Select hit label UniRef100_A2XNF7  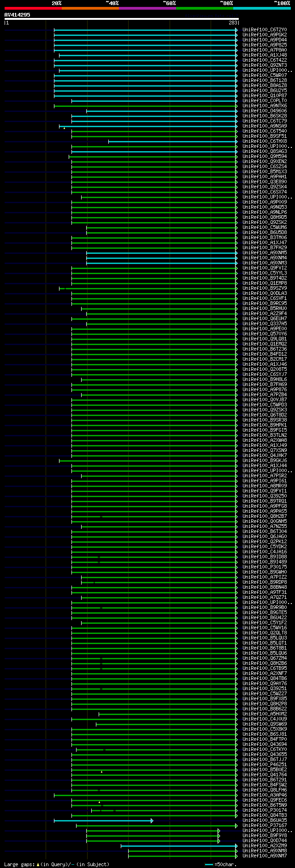[x=265, y=674]
